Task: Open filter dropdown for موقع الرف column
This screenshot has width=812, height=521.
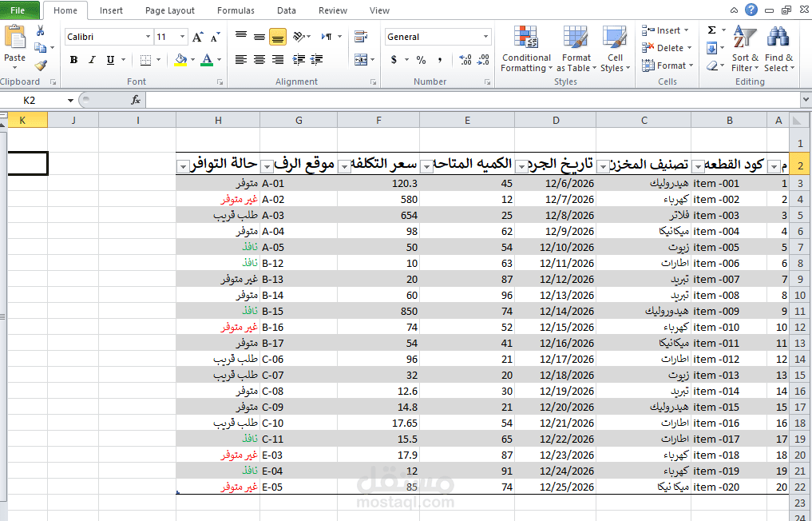Action: coord(267,166)
